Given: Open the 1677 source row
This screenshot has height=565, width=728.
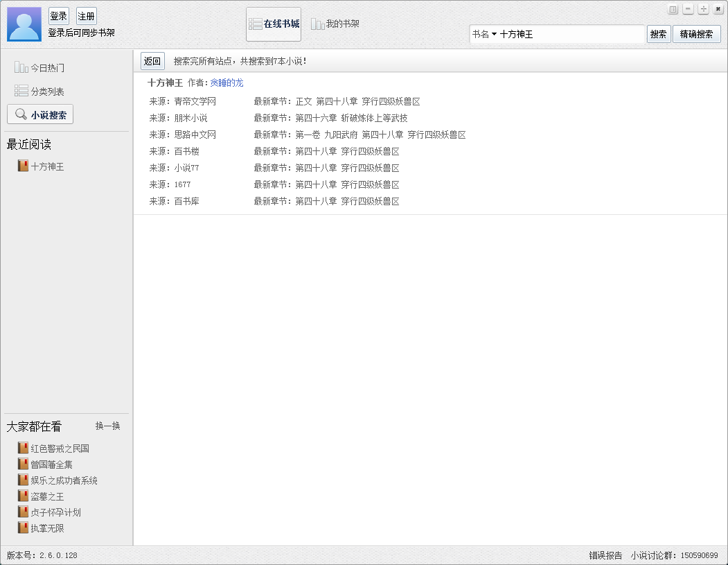Looking at the screenshot, I should (274, 184).
